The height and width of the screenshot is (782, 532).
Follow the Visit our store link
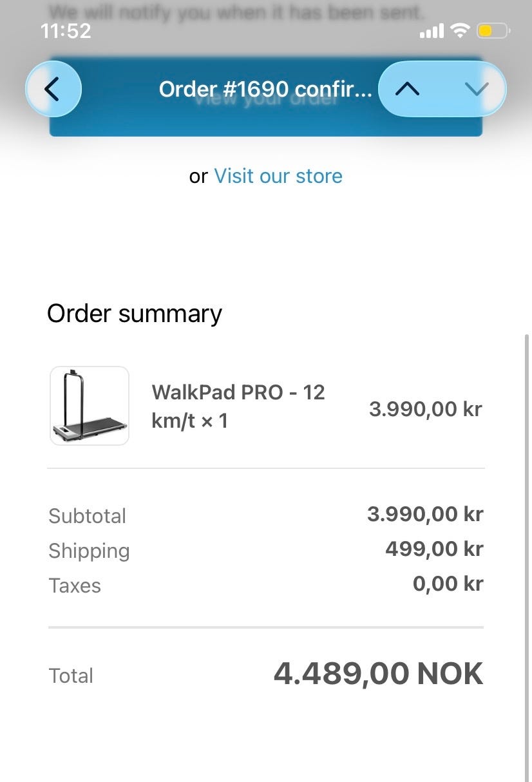point(278,176)
